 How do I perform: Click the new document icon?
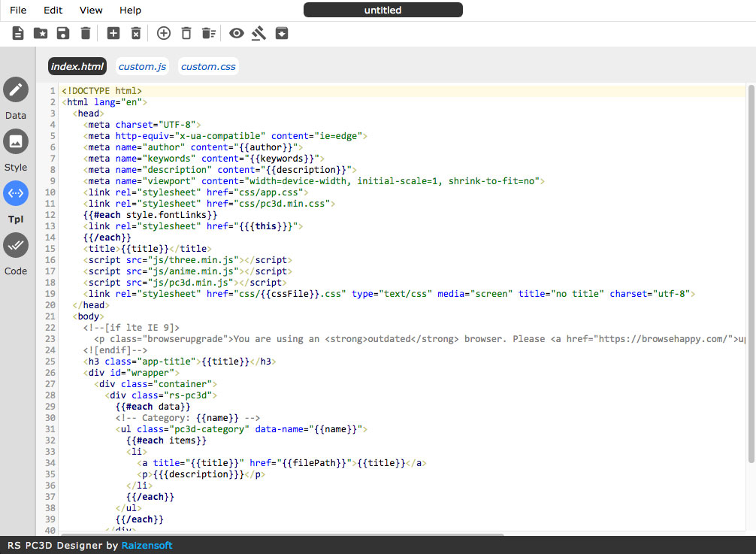pyautogui.click(x=18, y=33)
